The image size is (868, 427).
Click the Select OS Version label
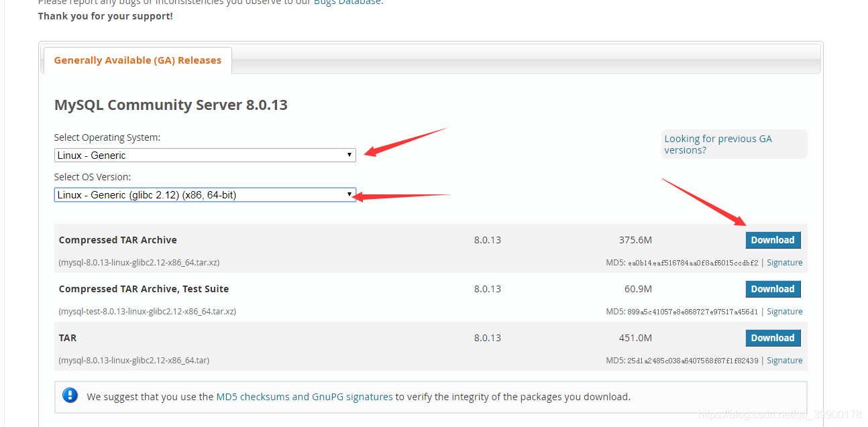pyautogui.click(x=93, y=177)
